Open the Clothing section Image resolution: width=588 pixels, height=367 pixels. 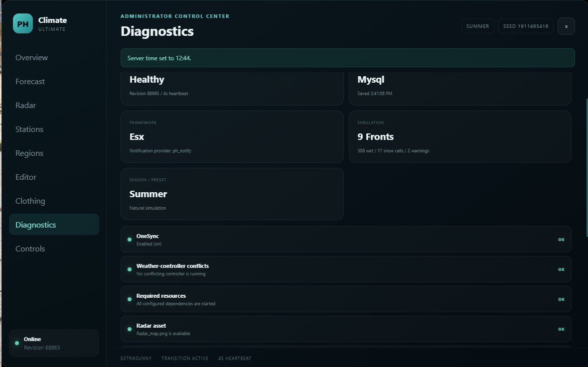(54, 201)
